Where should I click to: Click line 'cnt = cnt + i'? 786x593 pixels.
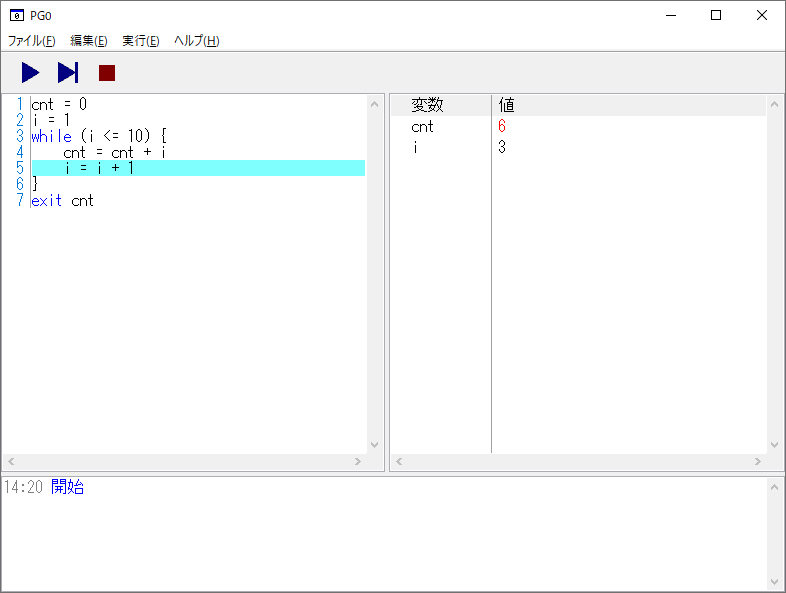114,152
